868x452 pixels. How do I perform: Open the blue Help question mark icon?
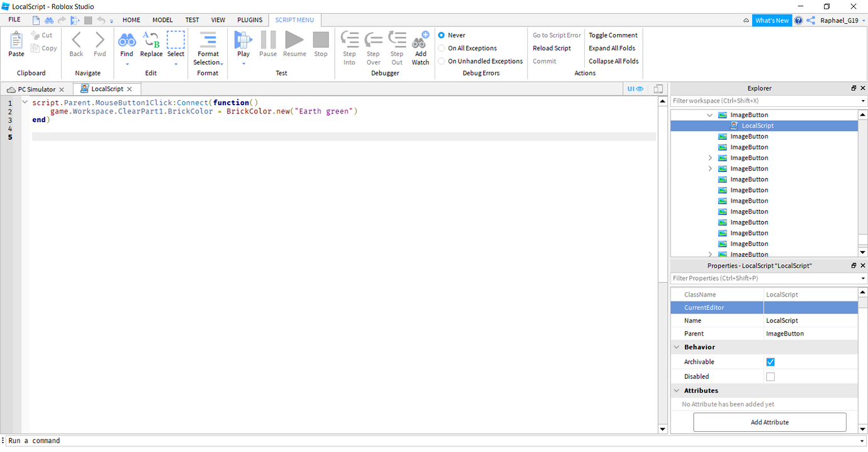coord(798,20)
